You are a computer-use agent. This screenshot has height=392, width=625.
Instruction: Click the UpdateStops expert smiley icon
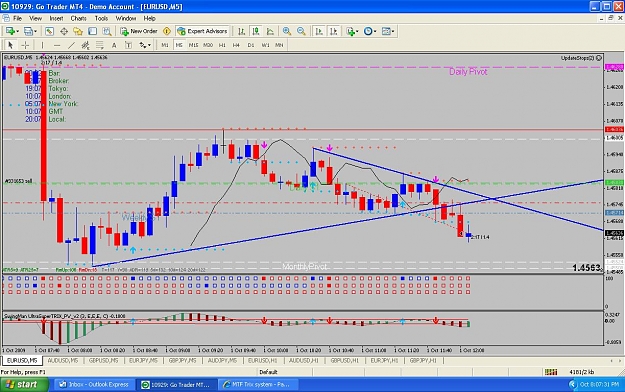click(599, 58)
